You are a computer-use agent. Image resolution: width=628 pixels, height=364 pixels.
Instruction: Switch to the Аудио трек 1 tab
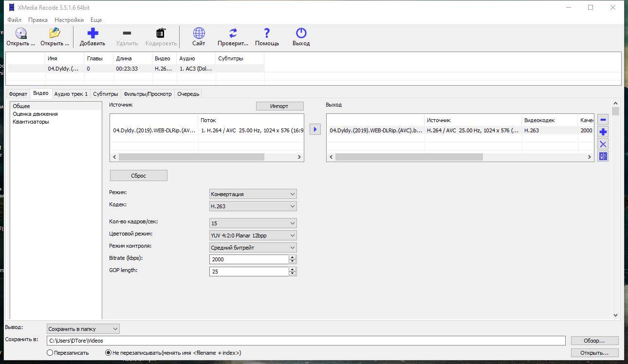(71, 94)
